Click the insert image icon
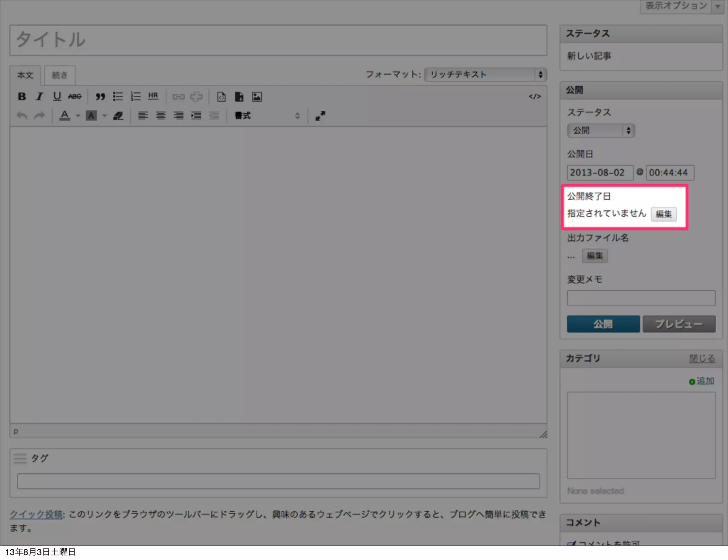The image size is (728, 560). tap(257, 97)
